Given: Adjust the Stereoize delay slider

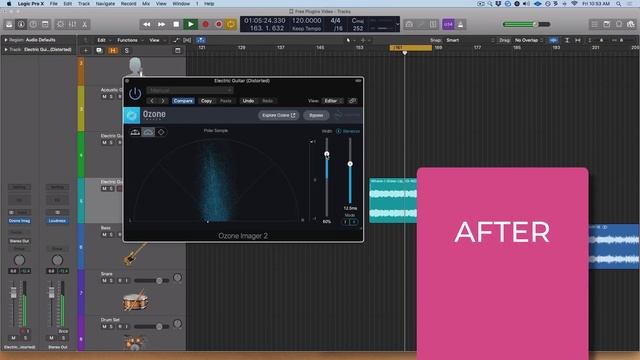Looking at the screenshot, I should (x=350, y=164).
